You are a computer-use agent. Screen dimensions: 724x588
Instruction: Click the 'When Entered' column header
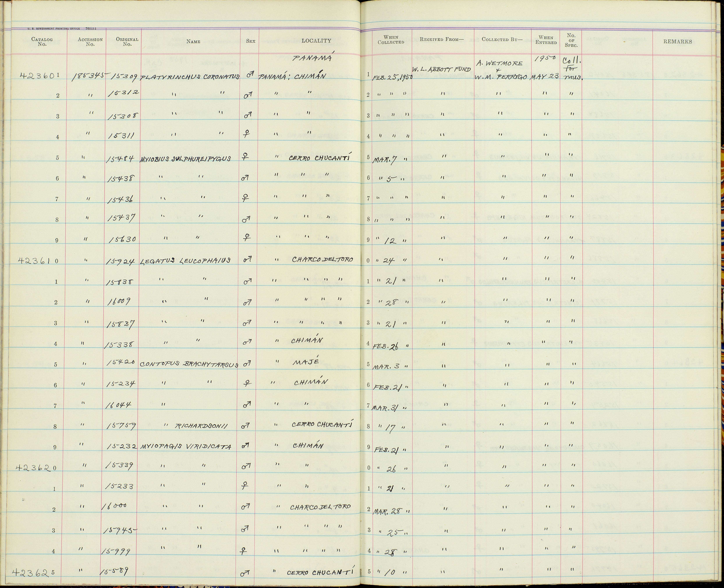point(546,40)
